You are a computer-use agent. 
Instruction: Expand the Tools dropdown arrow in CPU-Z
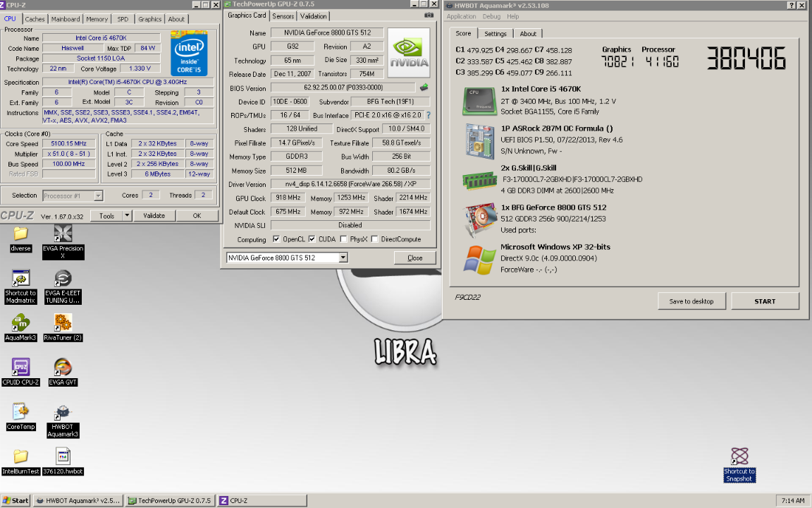pyautogui.click(x=127, y=216)
